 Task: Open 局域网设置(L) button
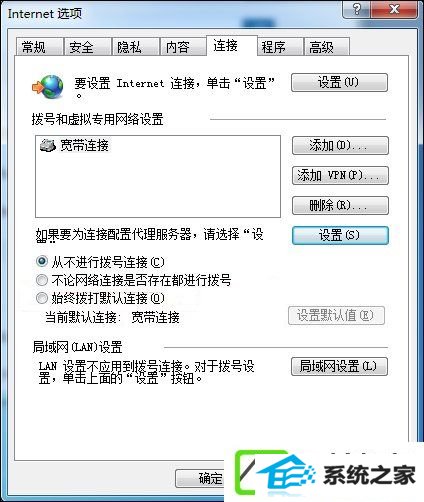[x=339, y=366]
